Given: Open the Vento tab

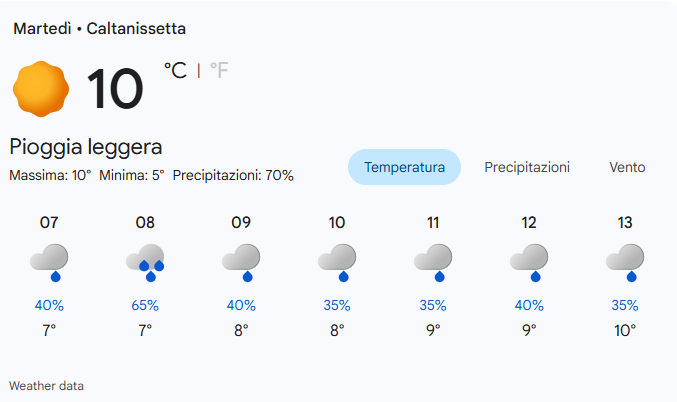Looking at the screenshot, I should coord(627,167).
